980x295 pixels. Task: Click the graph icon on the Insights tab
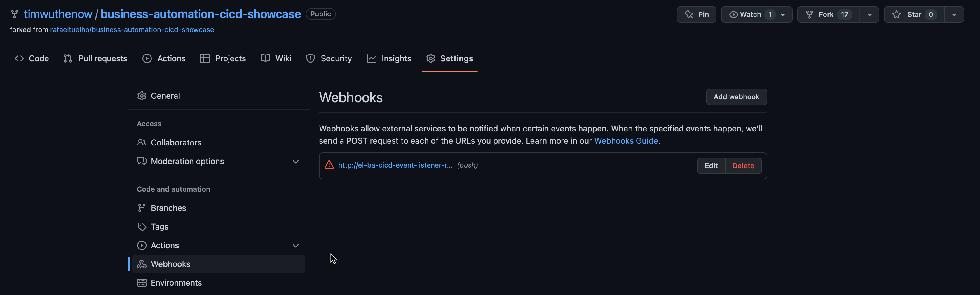coord(372,58)
